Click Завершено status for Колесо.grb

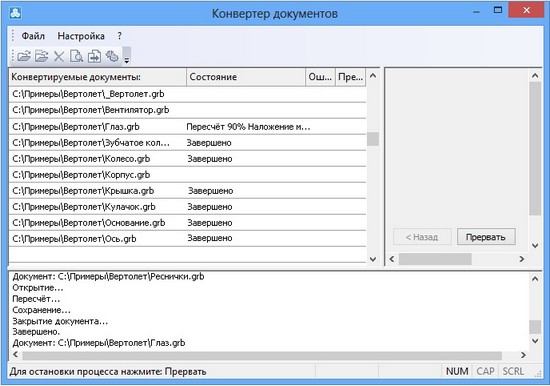click(x=210, y=159)
